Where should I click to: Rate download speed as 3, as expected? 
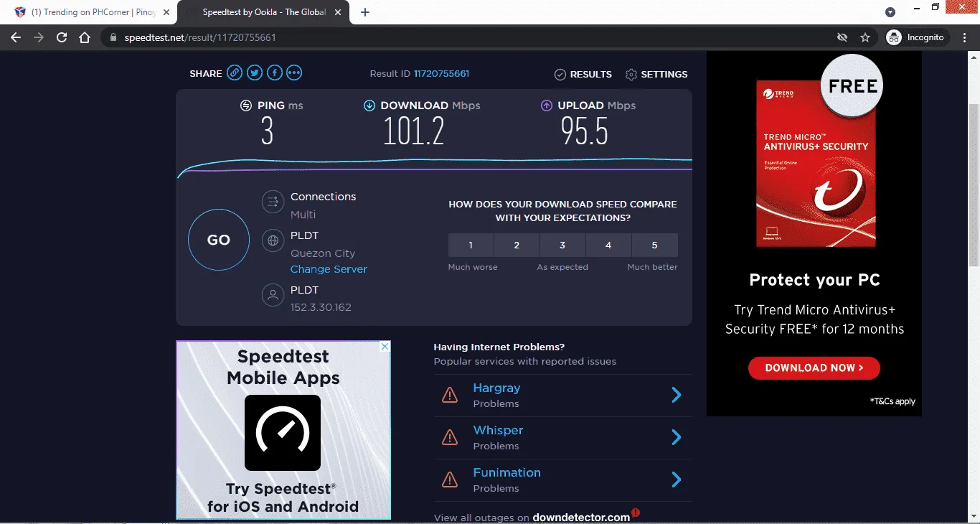coord(562,245)
